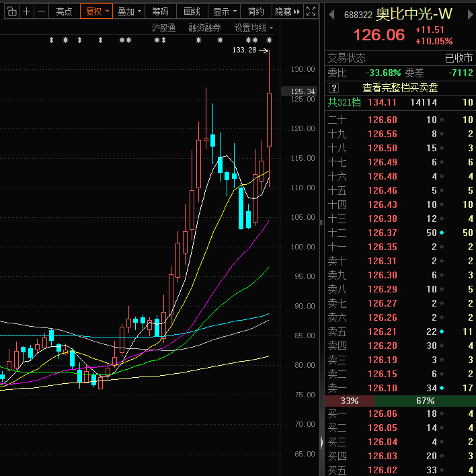Viewport: 476px width, 476px height.
Task: Click the 134.11 price in the summary row
Action: (x=382, y=102)
